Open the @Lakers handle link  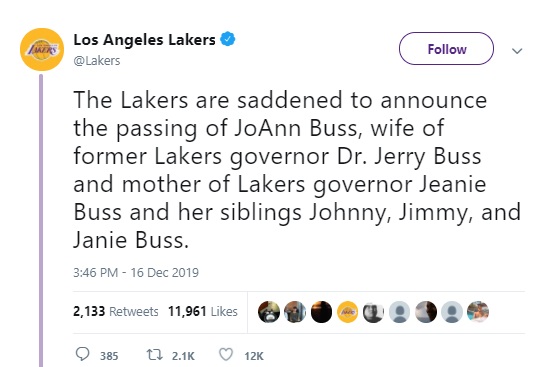pos(97,61)
